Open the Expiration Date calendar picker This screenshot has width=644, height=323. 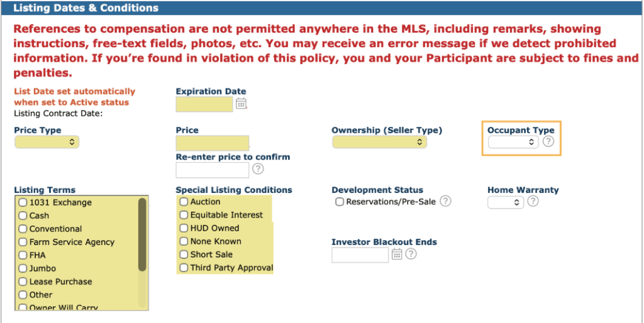tap(241, 104)
